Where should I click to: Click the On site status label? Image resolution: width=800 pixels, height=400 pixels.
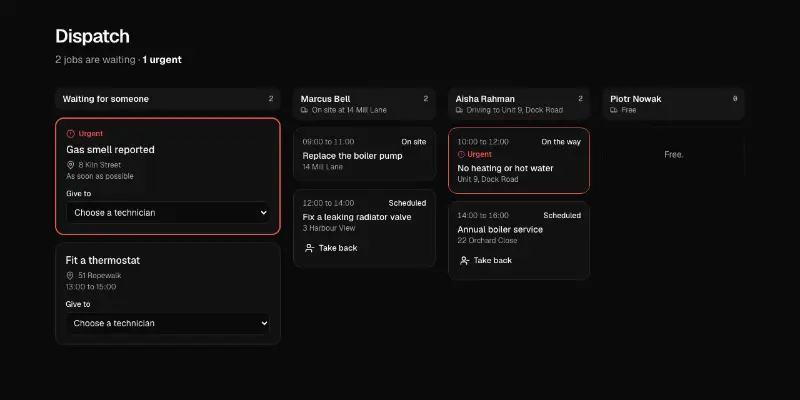(x=414, y=142)
